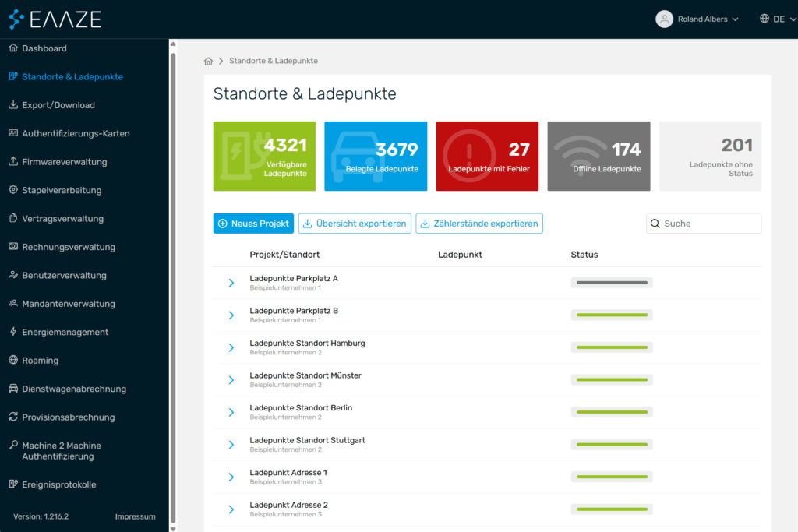This screenshot has width=798, height=532.
Task: Go to Rechnungsverwaltung in the sidebar
Action: (x=68, y=247)
